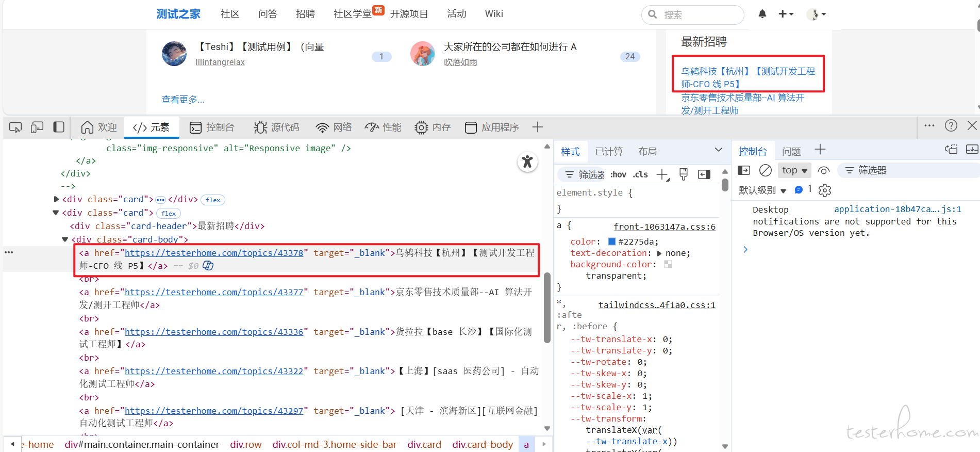Screen dimensions: 980x452
Task: Expand the collapsed div card node
Action: coord(56,200)
